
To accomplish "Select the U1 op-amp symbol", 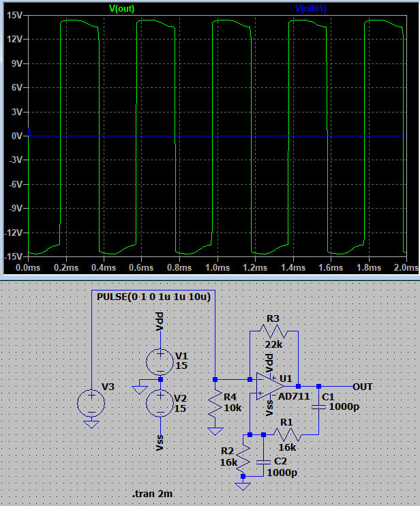I will 269,386.
